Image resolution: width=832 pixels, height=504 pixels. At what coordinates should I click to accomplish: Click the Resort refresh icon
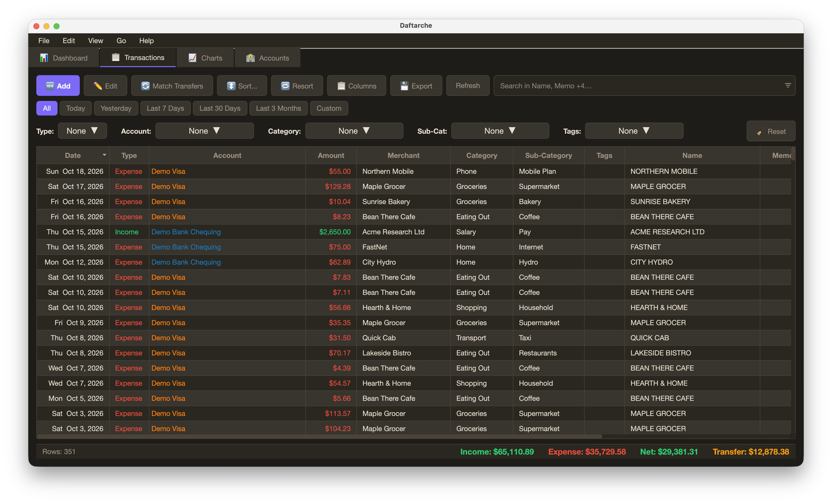[x=285, y=86]
